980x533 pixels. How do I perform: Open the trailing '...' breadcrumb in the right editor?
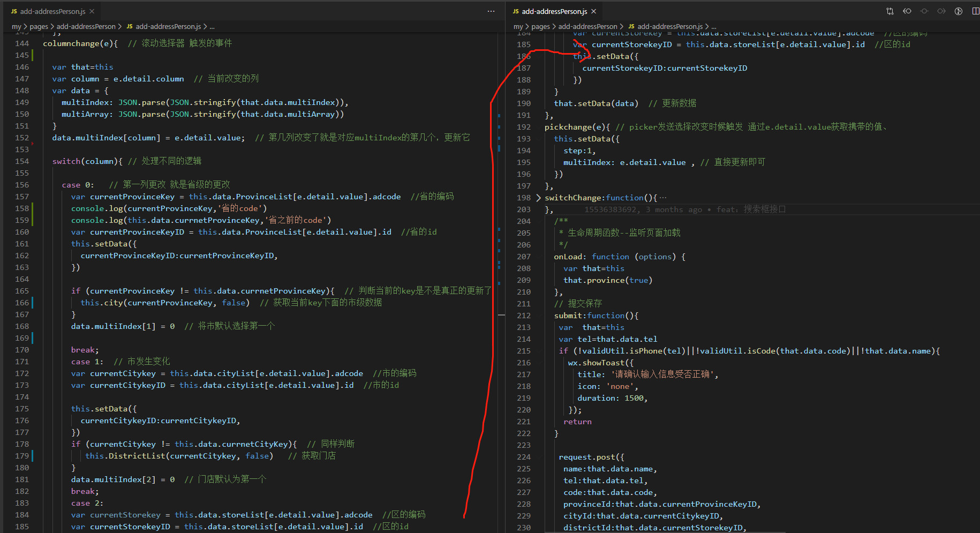pyautogui.click(x=714, y=26)
